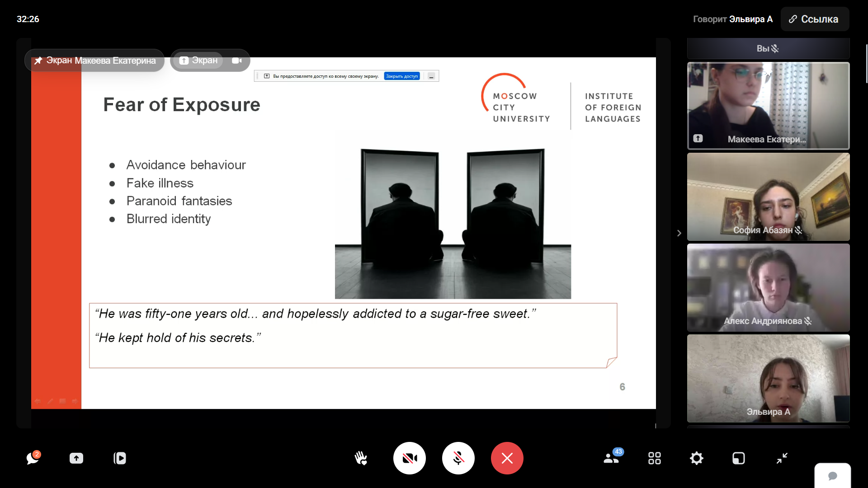Open the settings gear
This screenshot has height=488, width=868.
[697, 458]
